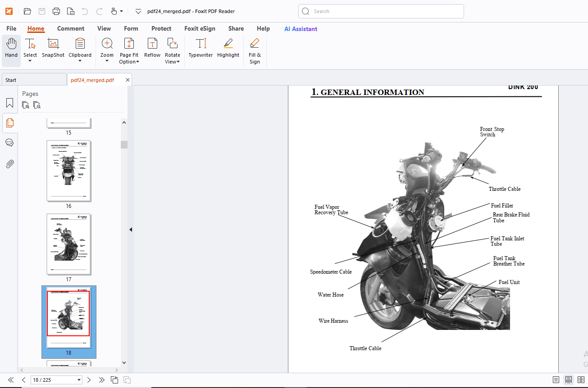Open the Comments side panel
This screenshot has width=588, height=388.
point(9,143)
